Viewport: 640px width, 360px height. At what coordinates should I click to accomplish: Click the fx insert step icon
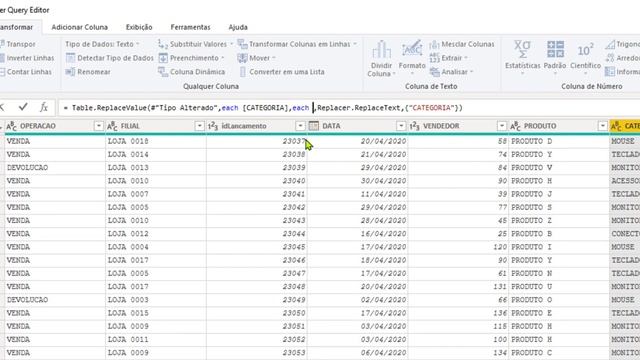pos(44,107)
